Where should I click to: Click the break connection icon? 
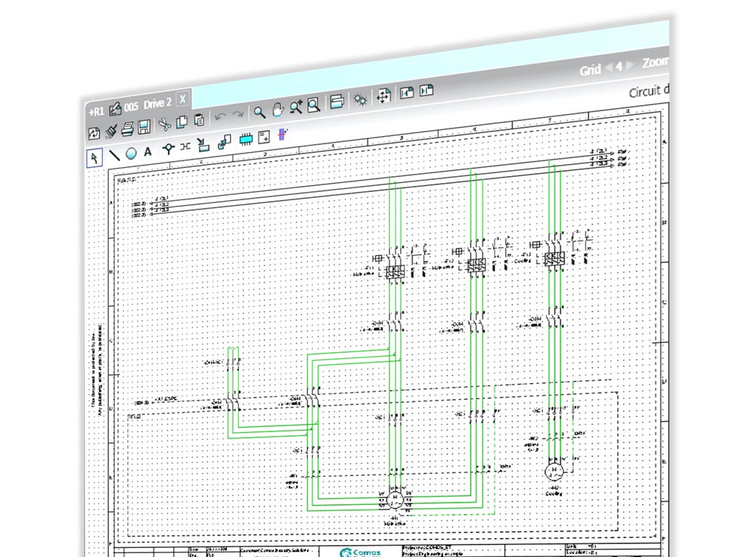[185, 147]
